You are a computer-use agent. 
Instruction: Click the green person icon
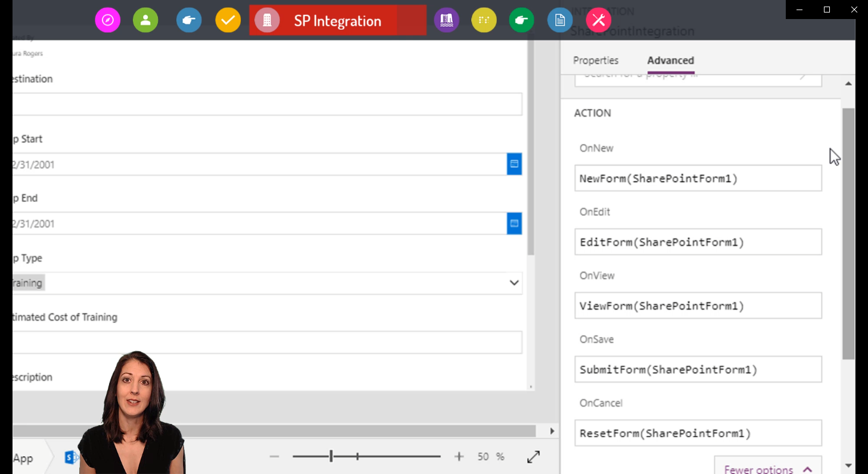click(x=145, y=20)
